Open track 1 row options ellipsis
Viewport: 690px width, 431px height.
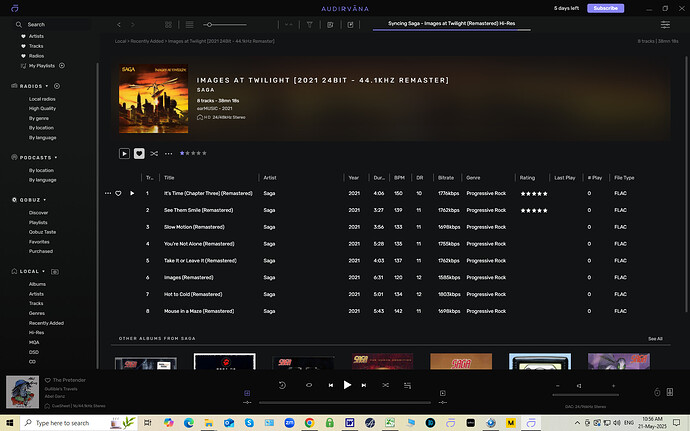(108, 193)
